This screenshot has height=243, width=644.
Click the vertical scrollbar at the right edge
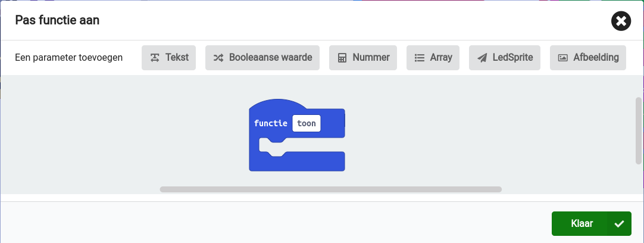tap(639, 130)
